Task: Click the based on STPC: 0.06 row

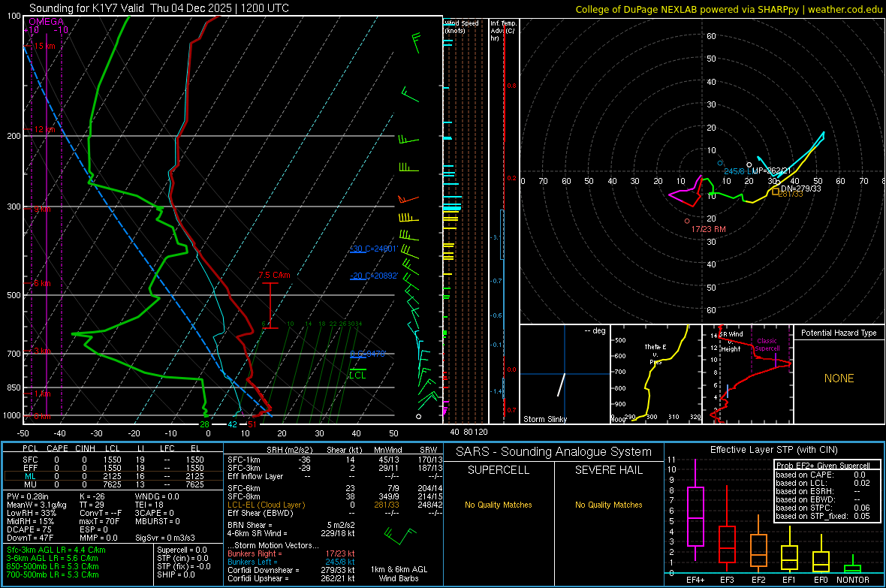Action: click(823, 508)
